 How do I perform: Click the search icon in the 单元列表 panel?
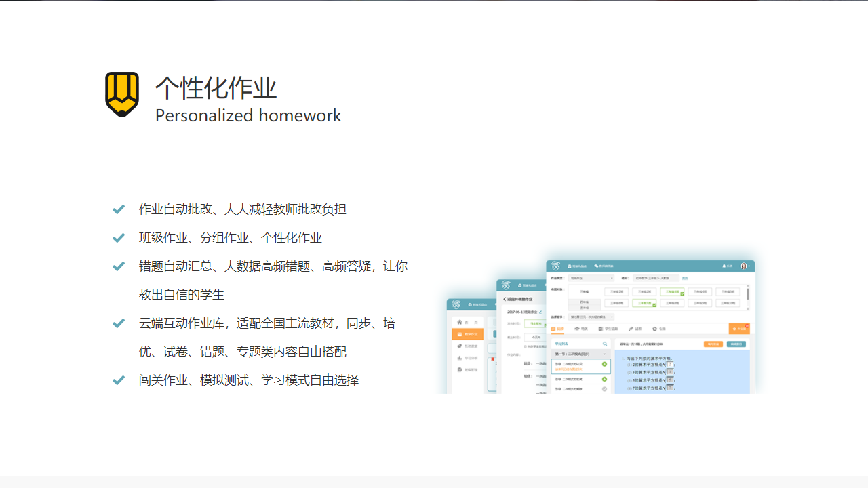(606, 344)
